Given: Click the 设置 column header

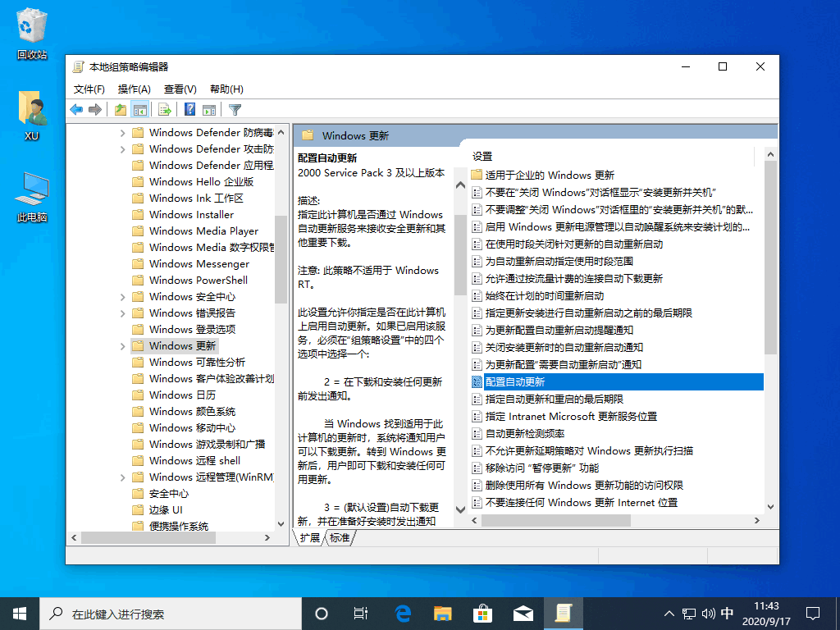Looking at the screenshot, I should (x=482, y=156).
